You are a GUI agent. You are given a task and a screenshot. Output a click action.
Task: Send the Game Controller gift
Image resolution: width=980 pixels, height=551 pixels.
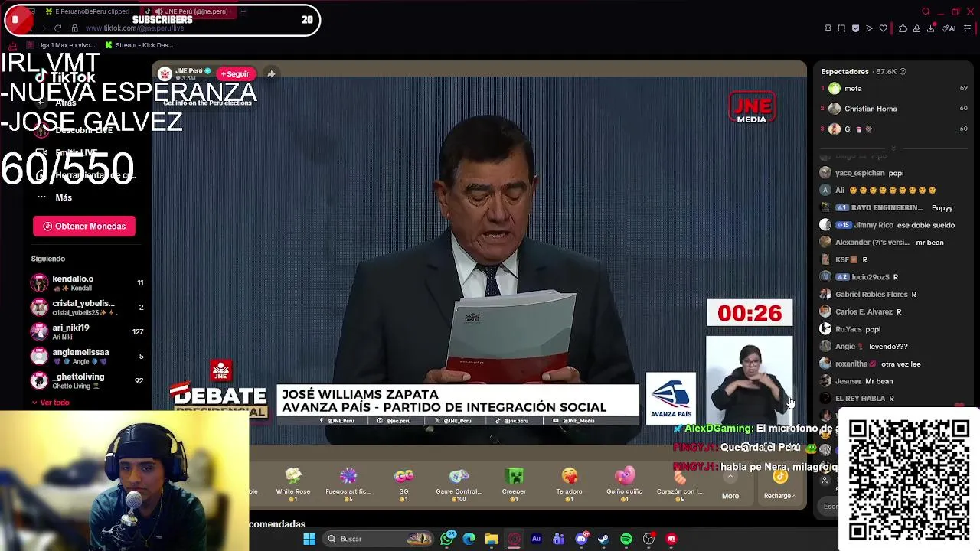pyautogui.click(x=459, y=484)
